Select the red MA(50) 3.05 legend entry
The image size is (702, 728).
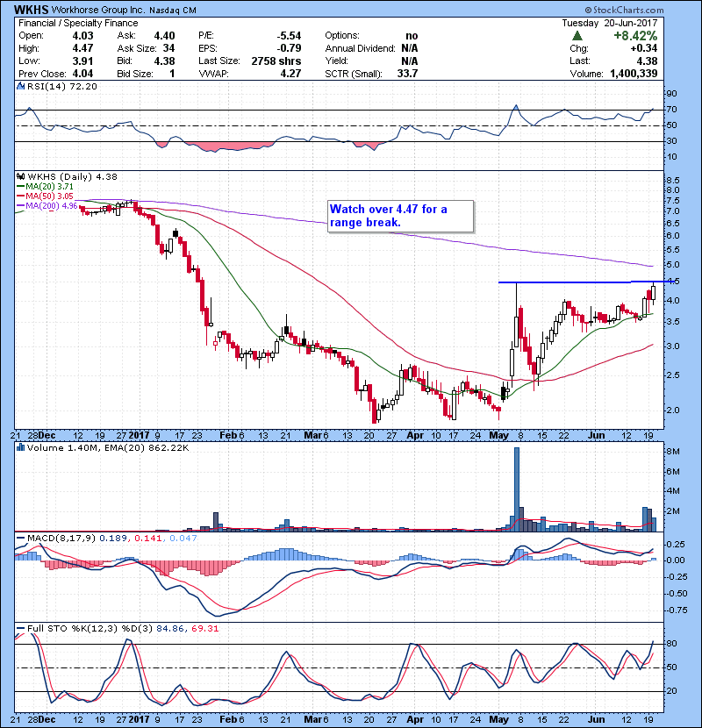(x=45, y=196)
